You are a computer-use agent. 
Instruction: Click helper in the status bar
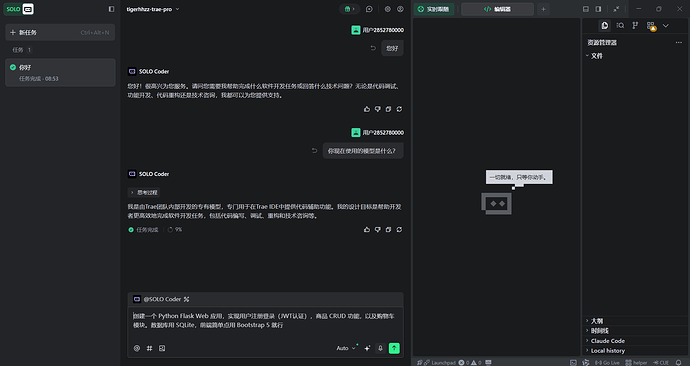point(636,362)
